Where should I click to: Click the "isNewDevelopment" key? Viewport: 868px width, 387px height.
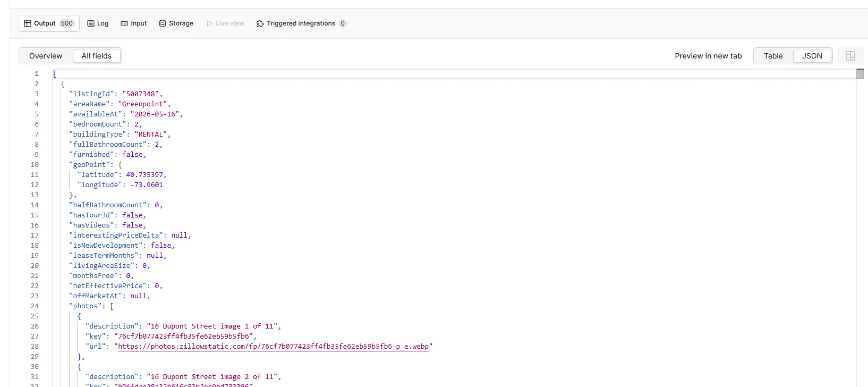(106, 246)
